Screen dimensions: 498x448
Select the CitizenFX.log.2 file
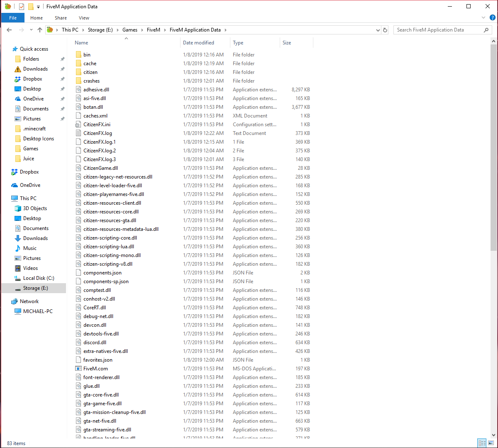pyautogui.click(x=100, y=151)
